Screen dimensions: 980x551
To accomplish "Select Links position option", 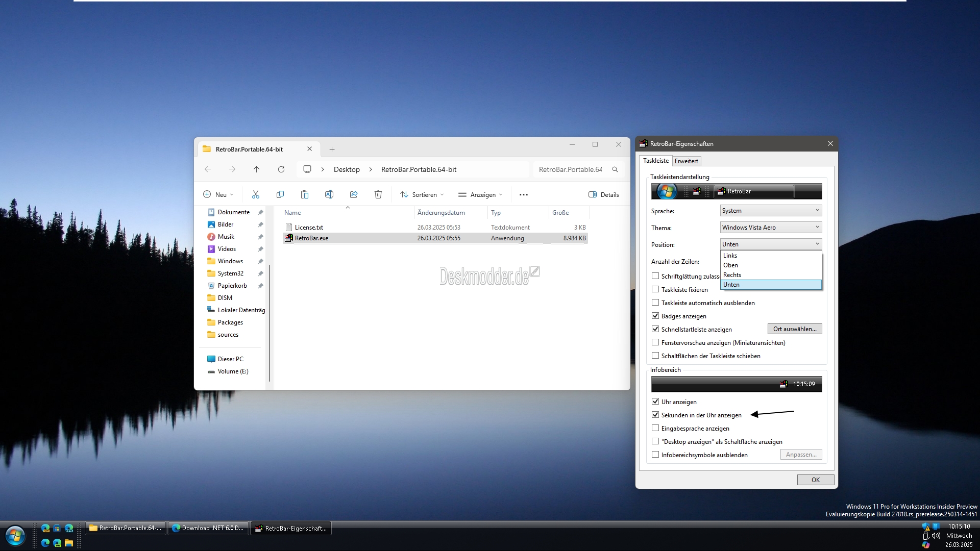I will pos(771,256).
